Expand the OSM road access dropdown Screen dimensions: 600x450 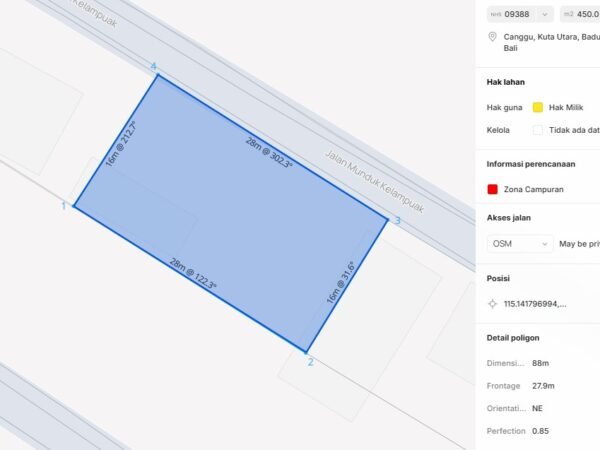tap(519, 243)
